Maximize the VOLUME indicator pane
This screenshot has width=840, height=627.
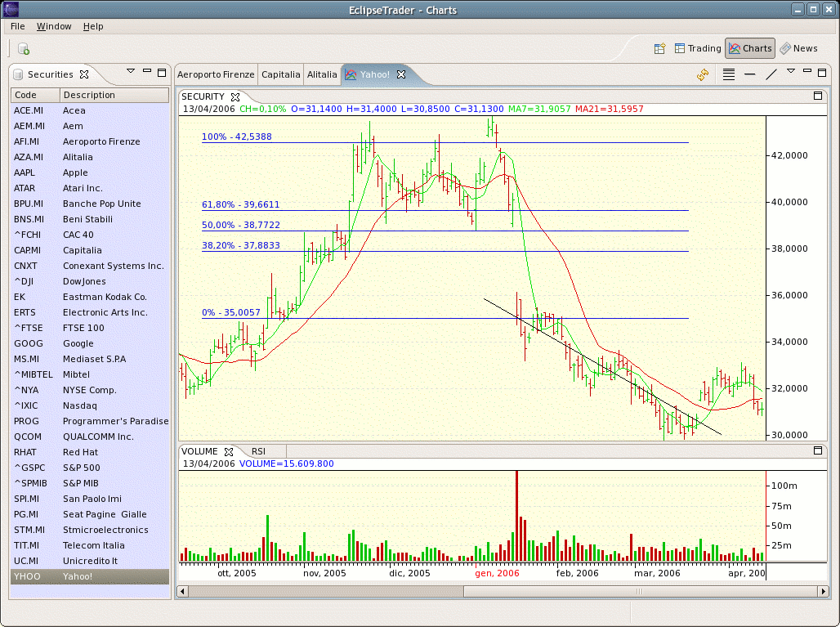click(818, 450)
